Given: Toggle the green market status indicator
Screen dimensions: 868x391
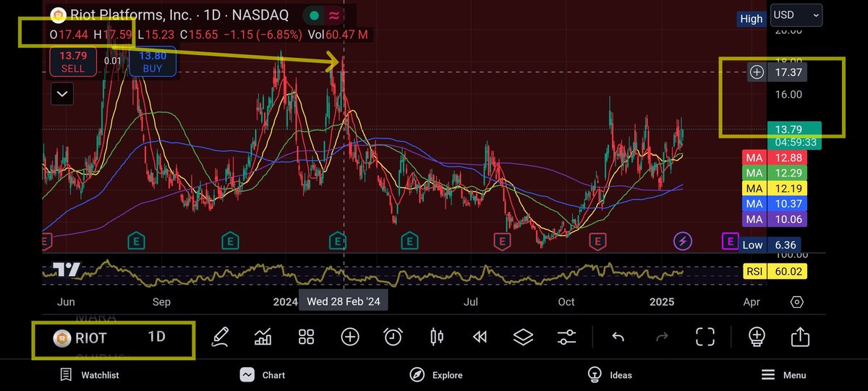Looking at the screenshot, I should point(312,14).
